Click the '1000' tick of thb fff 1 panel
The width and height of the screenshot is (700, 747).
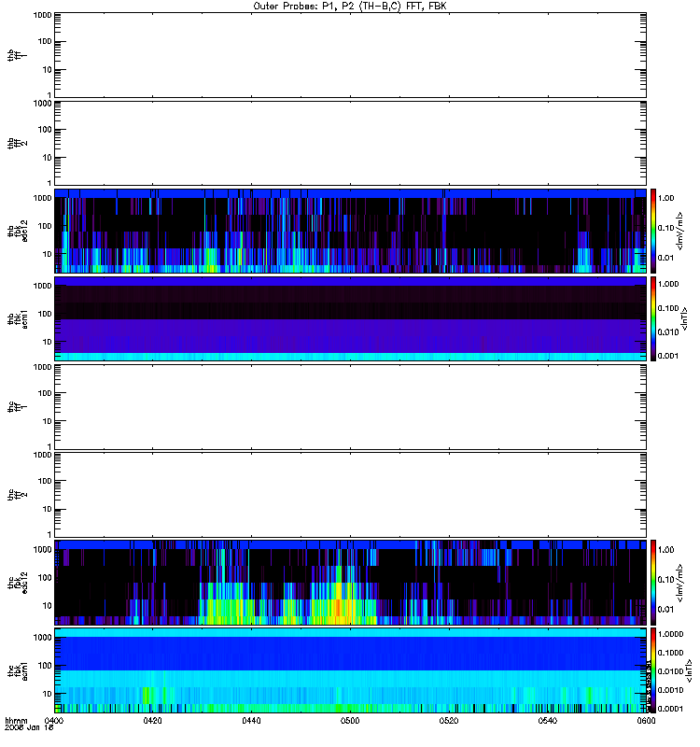pos(42,15)
